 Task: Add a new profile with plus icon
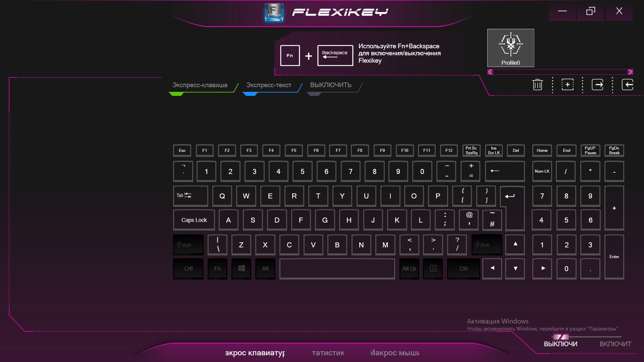tap(568, 84)
